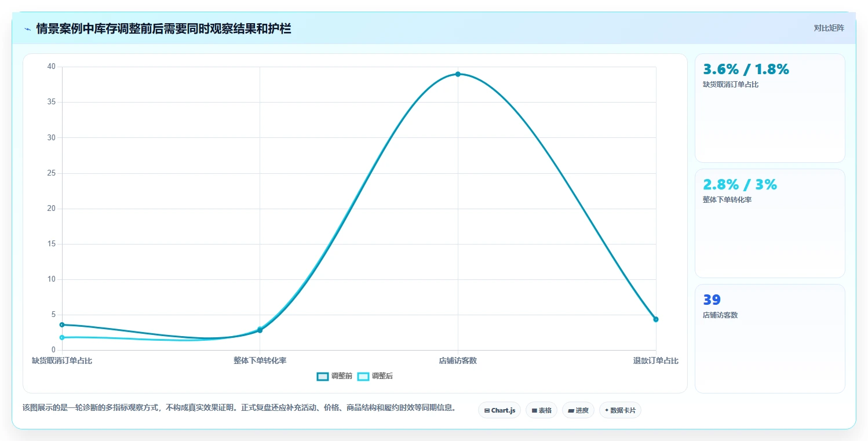Click the 2.8% / 3% card value
The height and width of the screenshot is (441, 868).
pyautogui.click(x=740, y=185)
